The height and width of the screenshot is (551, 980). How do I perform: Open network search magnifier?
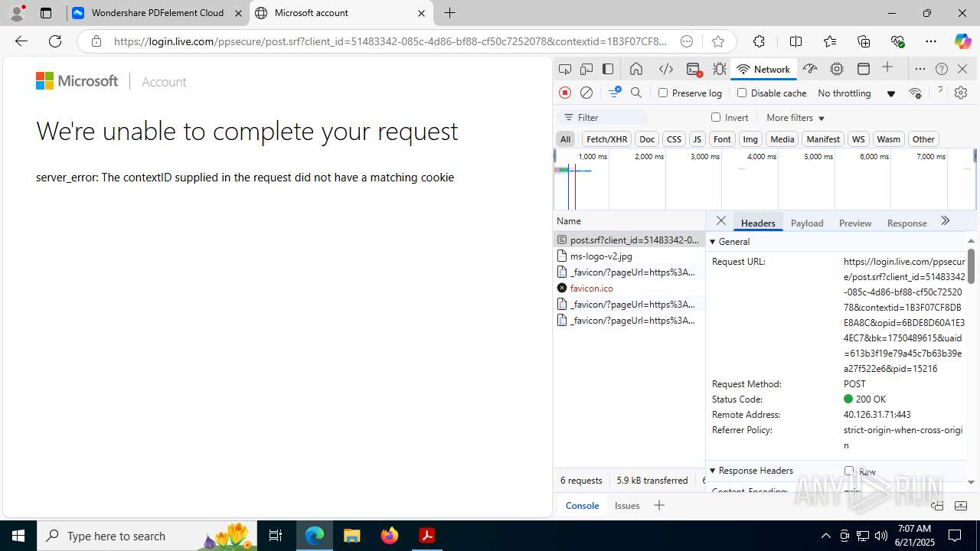pos(636,93)
